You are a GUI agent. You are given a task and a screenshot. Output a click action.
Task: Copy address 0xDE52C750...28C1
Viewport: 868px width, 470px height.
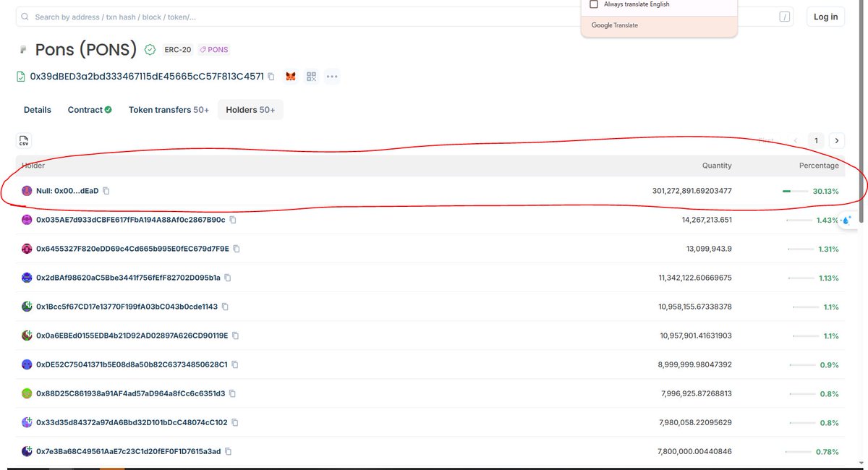click(235, 364)
